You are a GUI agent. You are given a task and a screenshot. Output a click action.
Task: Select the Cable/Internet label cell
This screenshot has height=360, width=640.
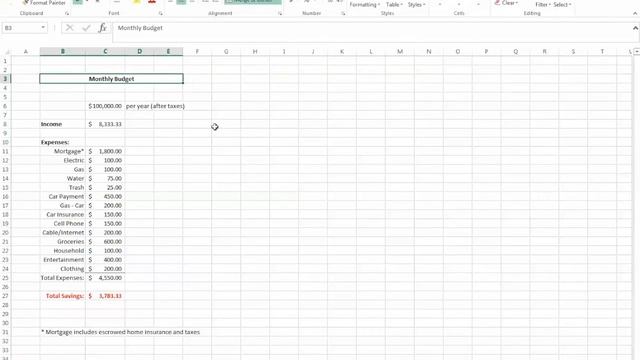(62, 233)
